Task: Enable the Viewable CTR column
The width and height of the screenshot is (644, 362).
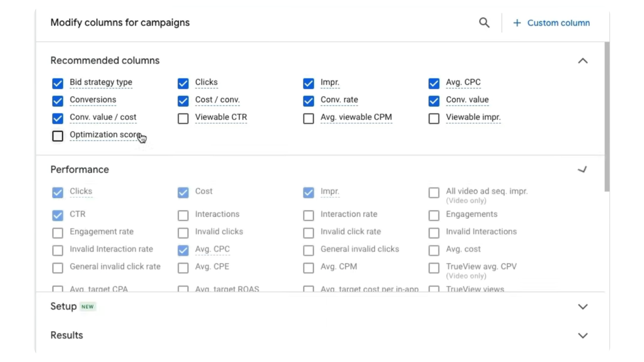Action: [183, 118]
